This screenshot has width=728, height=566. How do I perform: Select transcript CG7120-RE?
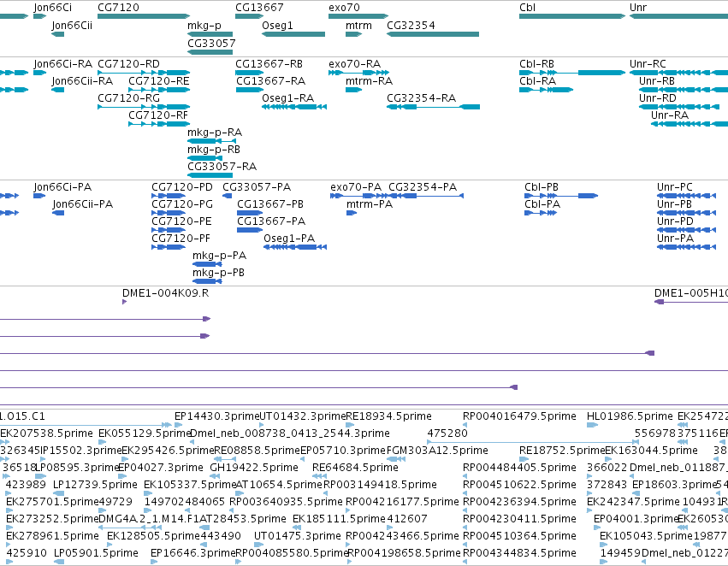[x=159, y=90]
